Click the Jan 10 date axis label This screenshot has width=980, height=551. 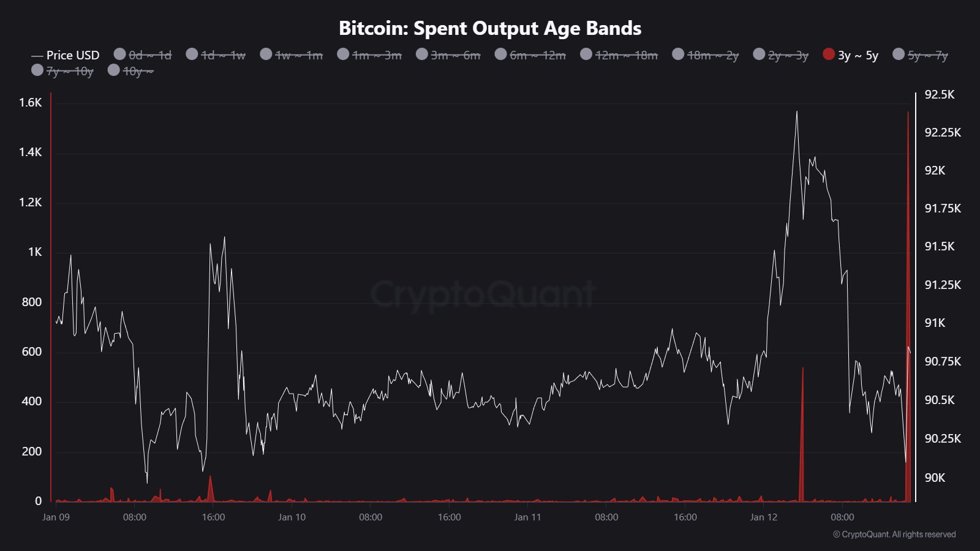[x=292, y=517]
